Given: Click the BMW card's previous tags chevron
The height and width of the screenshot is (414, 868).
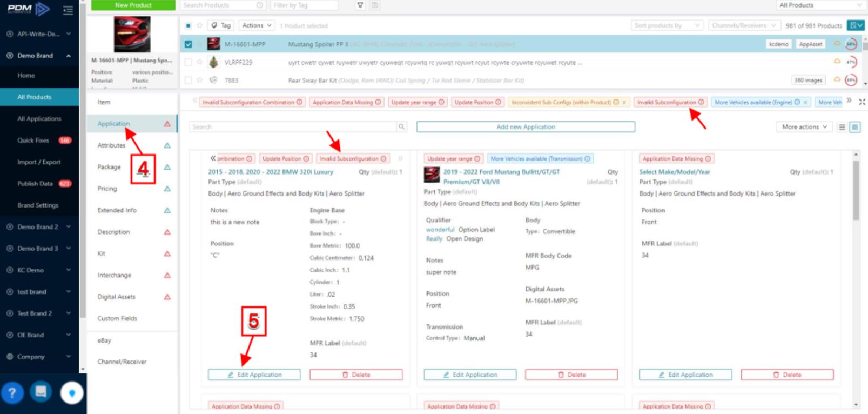Looking at the screenshot, I should point(213,158).
